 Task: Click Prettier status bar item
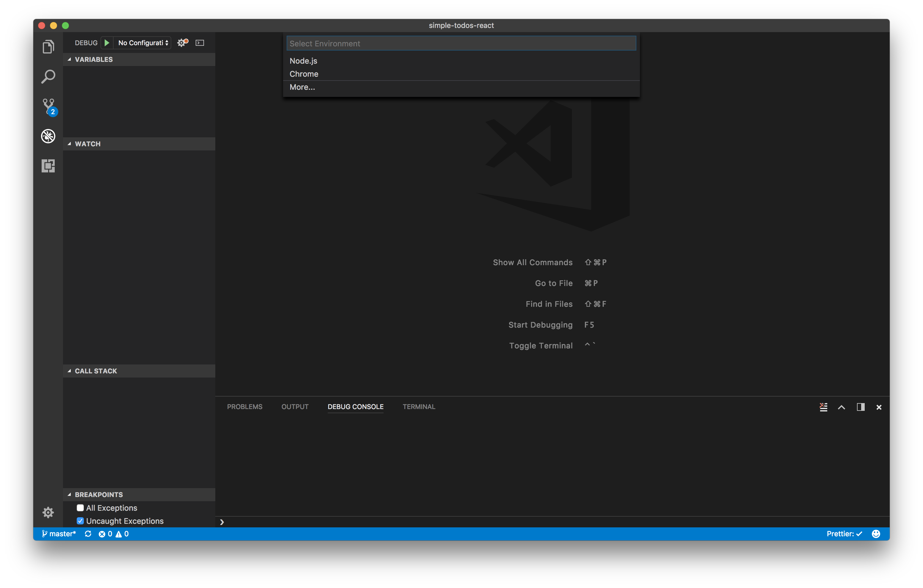[x=844, y=534]
